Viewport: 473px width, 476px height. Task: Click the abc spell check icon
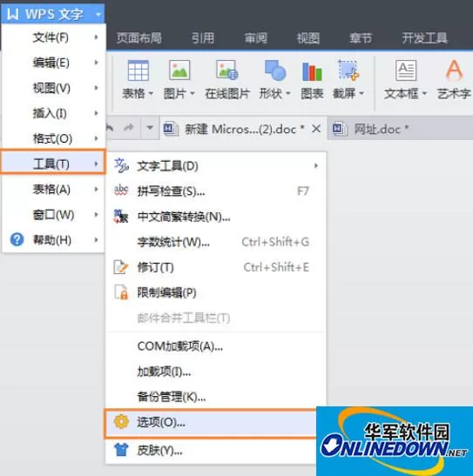click(x=121, y=191)
